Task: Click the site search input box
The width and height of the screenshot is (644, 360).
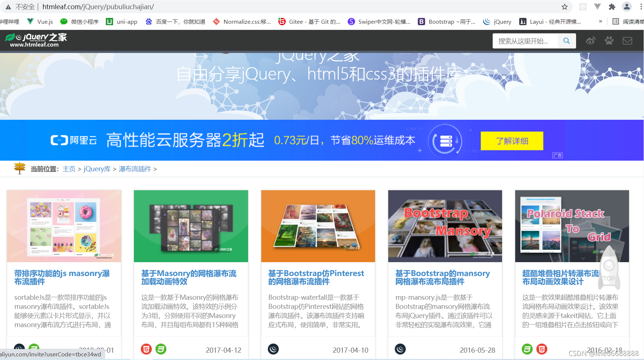Action: click(x=525, y=41)
